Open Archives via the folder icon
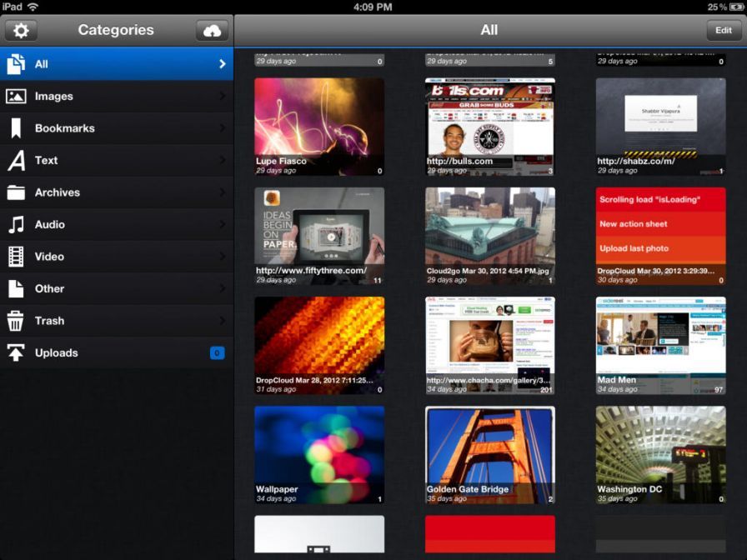This screenshot has height=560, width=747. (15, 192)
